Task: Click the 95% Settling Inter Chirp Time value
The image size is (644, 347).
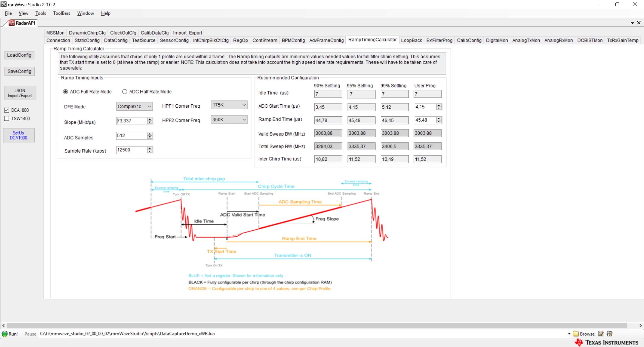Action: (361, 159)
